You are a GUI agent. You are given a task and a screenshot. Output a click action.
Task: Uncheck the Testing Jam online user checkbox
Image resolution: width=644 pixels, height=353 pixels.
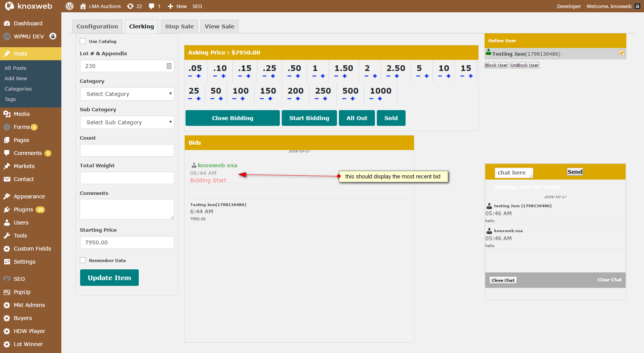coord(622,53)
